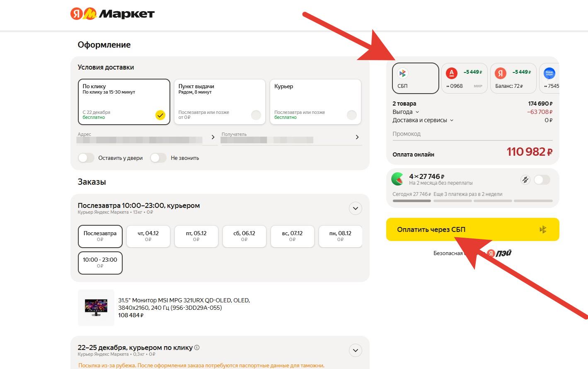The height and width of the screenshot is (369, 588).
Task: Click the green watermelon Split icon
Action: pos(398,179)
